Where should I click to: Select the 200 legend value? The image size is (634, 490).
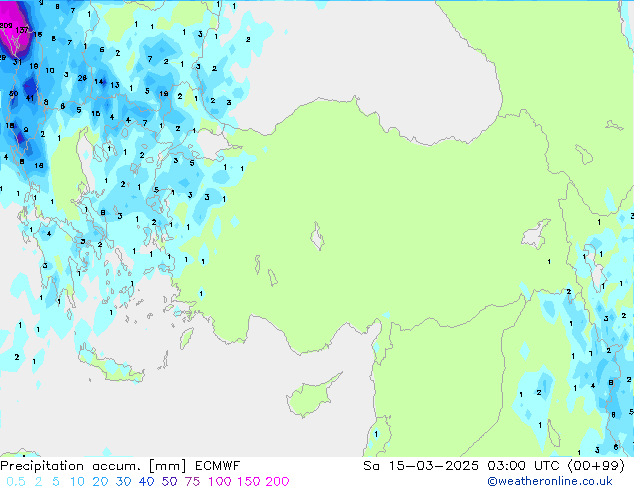[x=277, y=482]
